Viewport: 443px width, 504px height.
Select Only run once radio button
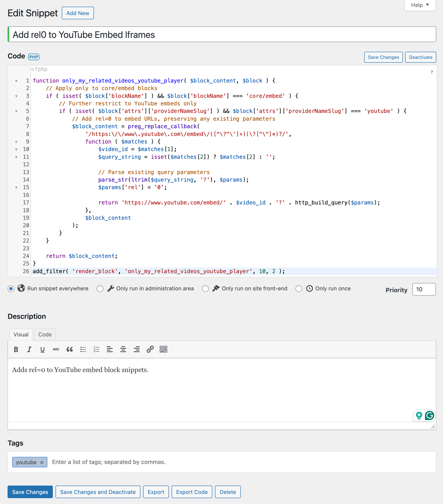(x=299, y=288)
